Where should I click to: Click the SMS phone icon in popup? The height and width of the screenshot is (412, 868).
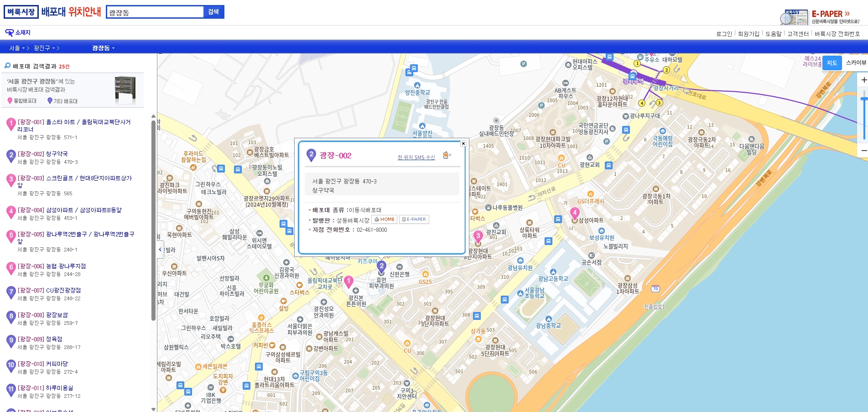coord(447,156)
